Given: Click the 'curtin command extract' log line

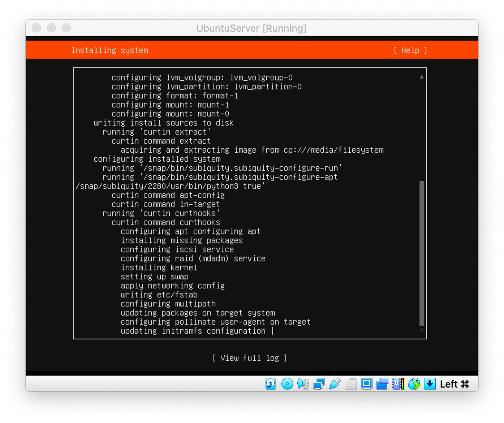Looking at the screenshot, I should point(161,141).
